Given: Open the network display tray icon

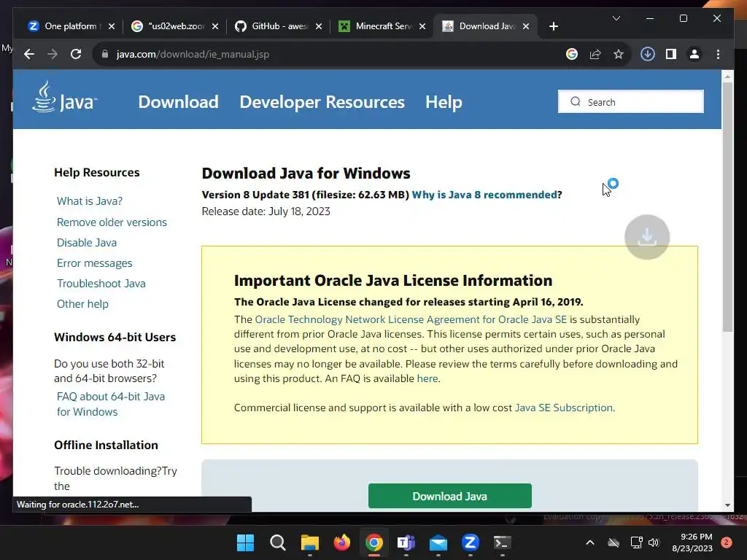Looking at the screenshot, I should click(636, 542).
